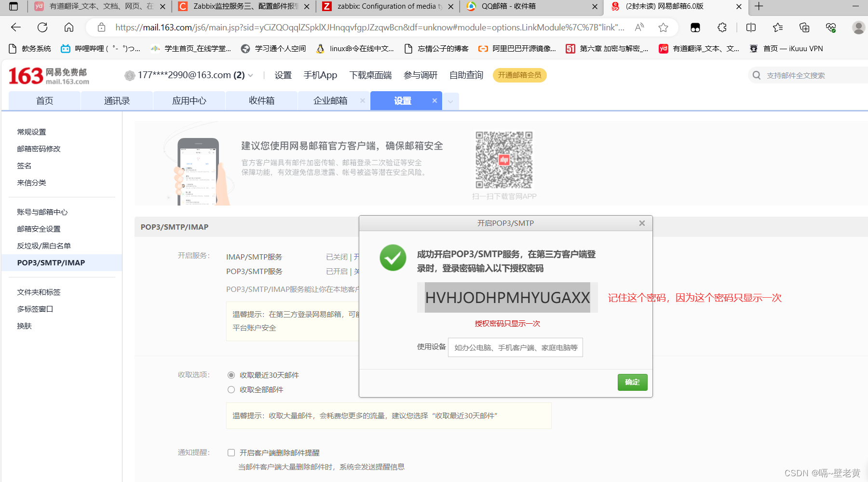Switch to Zabbix监控服务 browser tab

coord(245,6)
